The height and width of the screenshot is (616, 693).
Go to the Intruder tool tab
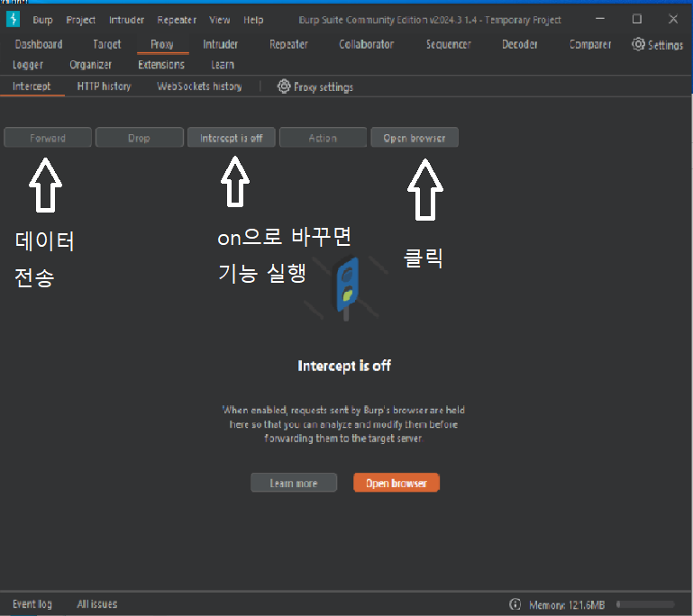(220, 44)
